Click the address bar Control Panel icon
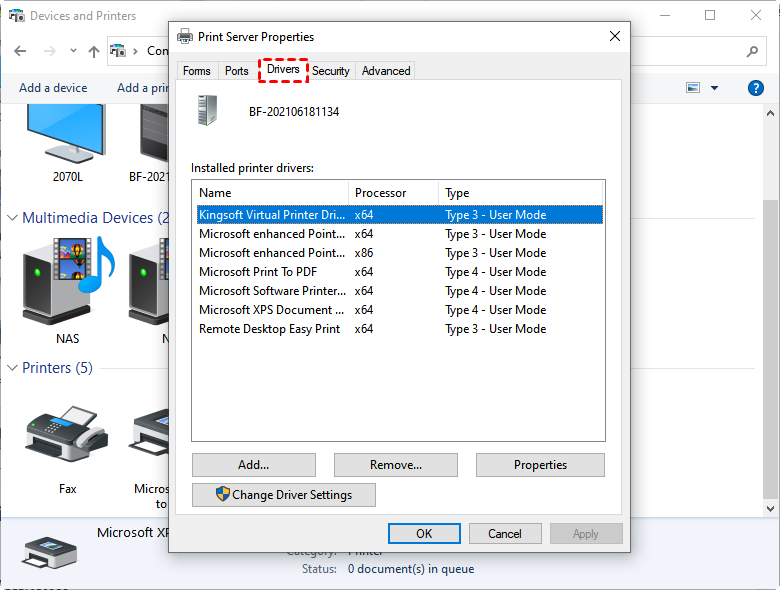Viewport: 780px width, 590px height. [x=118, y=51]
